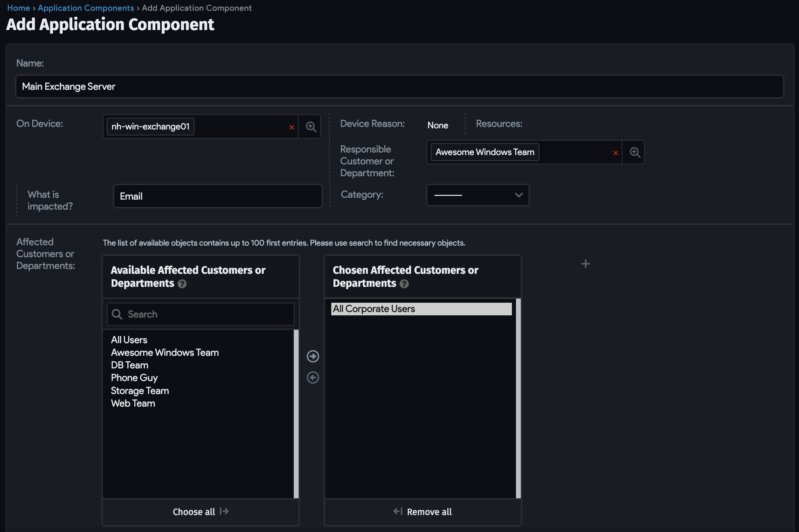
Task: Navigate to the Home breadcrumb link
Action: (18, 8)
